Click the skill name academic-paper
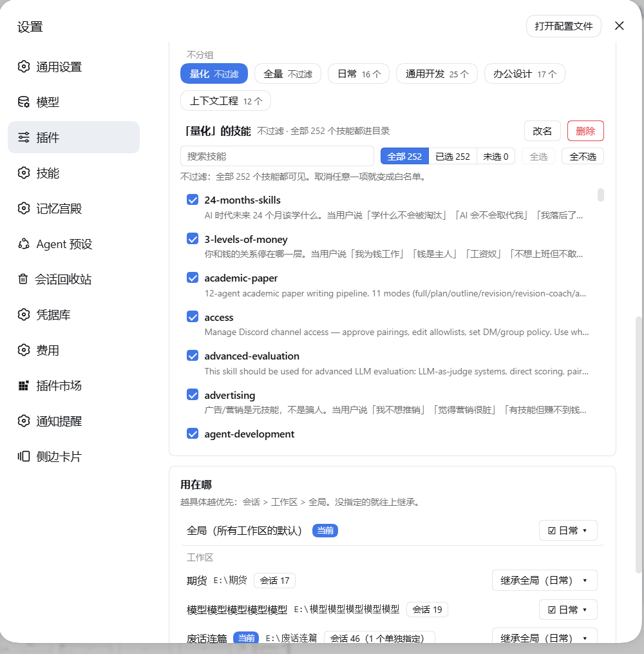This screenshot has height=654, width=644. pos(241,278)
